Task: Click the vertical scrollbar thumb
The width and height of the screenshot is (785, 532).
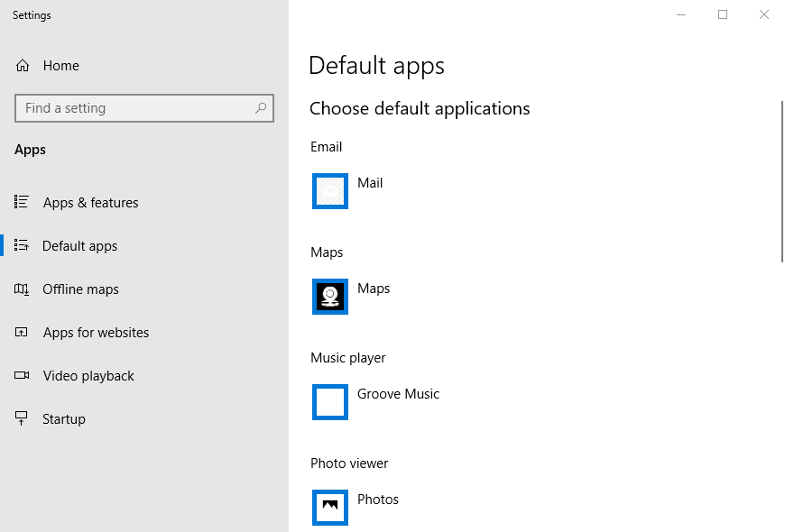Action: (x=781, y=180)
